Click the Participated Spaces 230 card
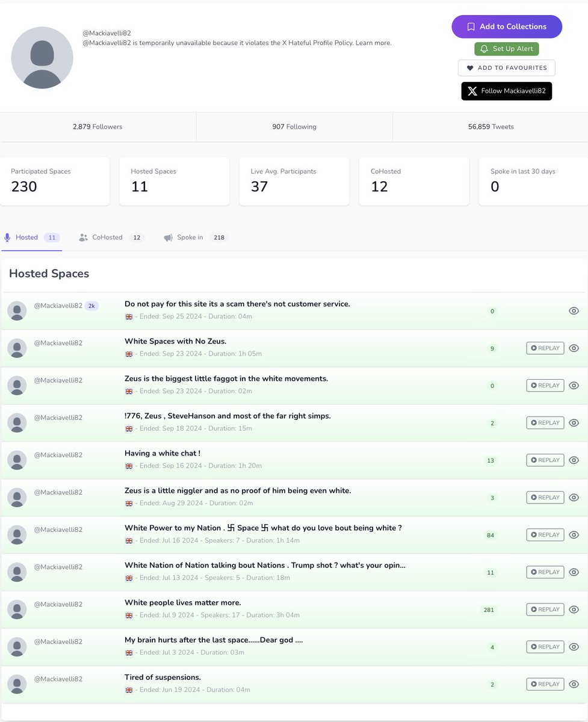 click(55, 181)
